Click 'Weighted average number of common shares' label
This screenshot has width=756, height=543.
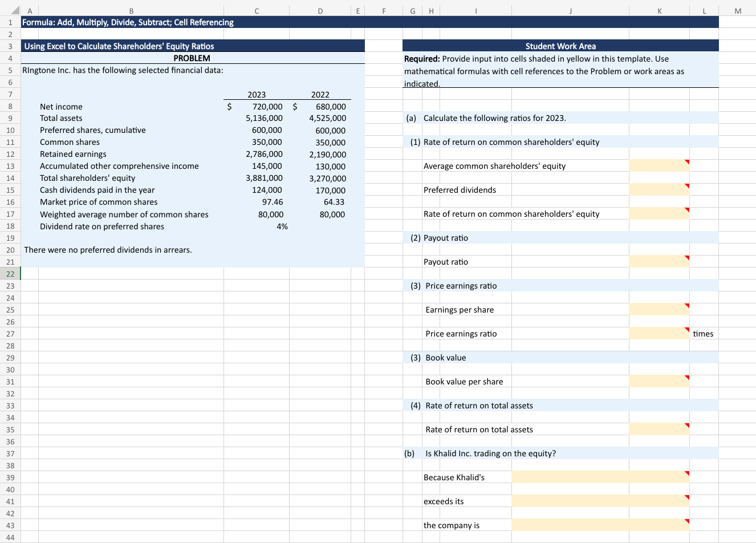pyautogui.click(x=124, y=214)
